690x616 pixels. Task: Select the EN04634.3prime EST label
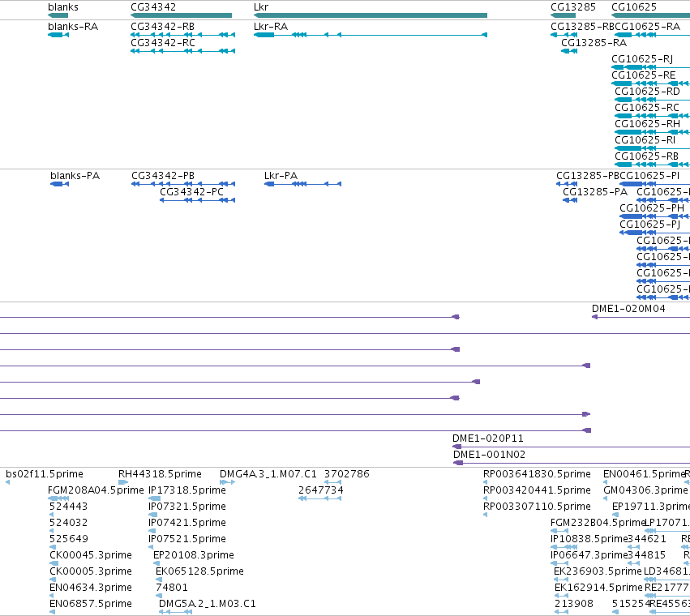pyautogui.click(x=91, y=588)
